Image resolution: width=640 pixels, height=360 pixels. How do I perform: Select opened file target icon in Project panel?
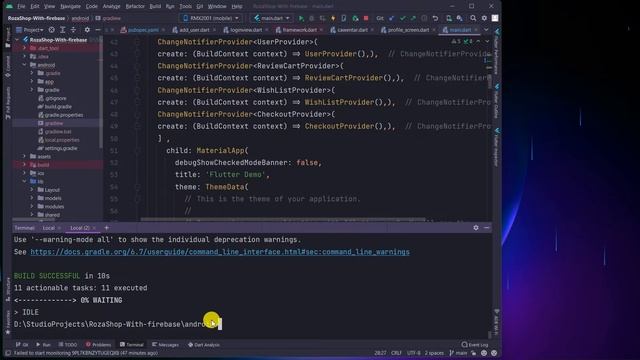point(51,30)
